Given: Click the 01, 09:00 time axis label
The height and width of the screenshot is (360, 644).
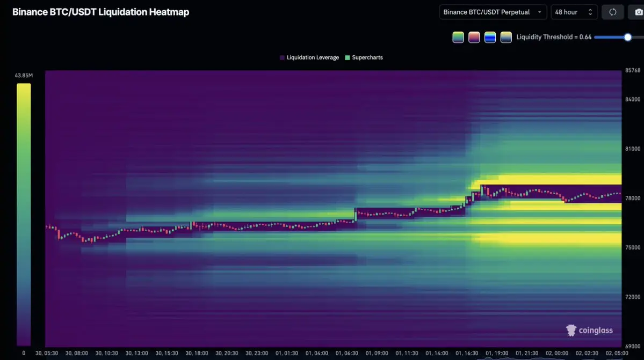Looking at the screenshot, I should (377, 353).
